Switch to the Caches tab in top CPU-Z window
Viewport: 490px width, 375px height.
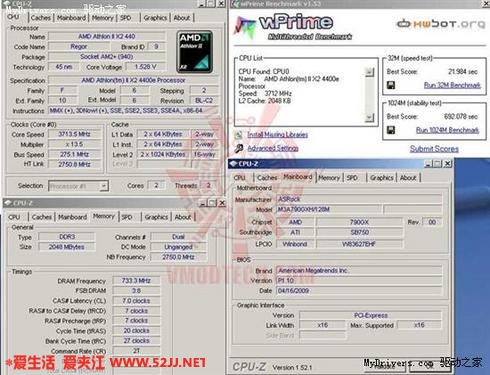pos(41,18)
